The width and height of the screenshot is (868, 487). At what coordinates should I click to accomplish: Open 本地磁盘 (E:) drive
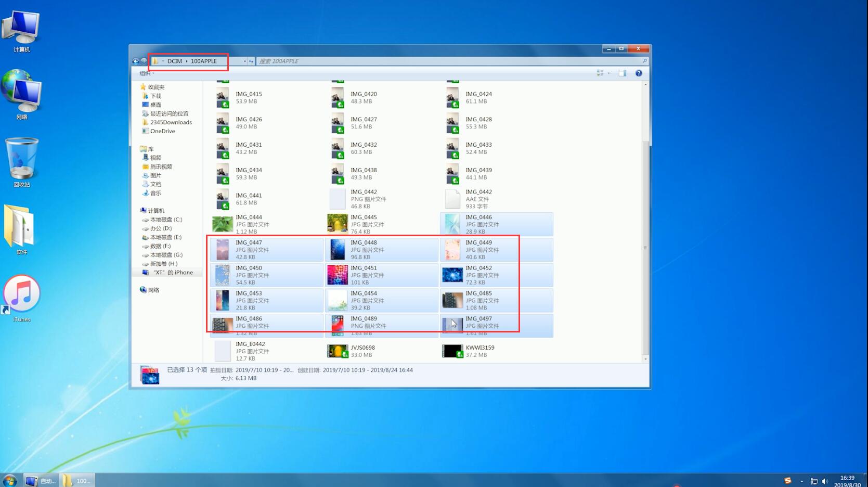(162, 237)
